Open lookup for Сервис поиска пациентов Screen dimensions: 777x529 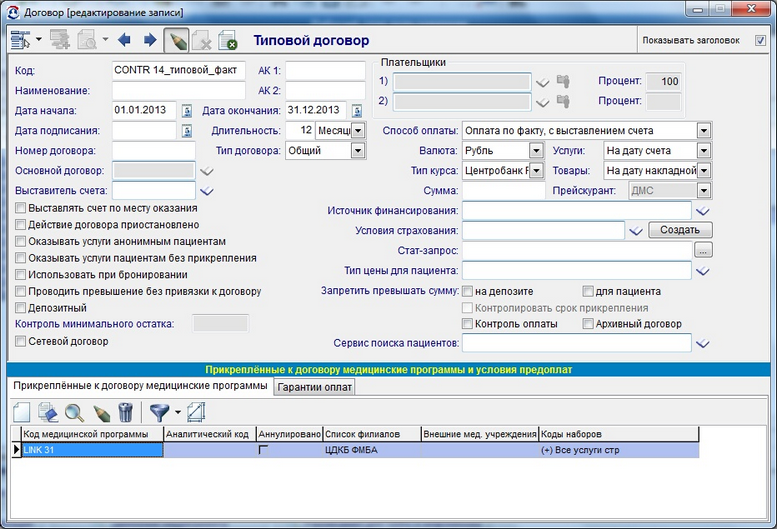point(703,344)
